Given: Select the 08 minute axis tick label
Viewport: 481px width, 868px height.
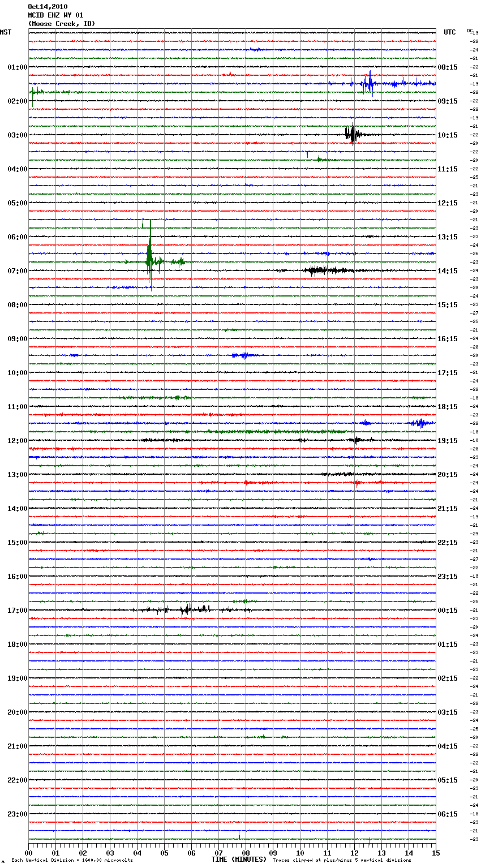Looking at the screenshot, I should pos(246,853).
